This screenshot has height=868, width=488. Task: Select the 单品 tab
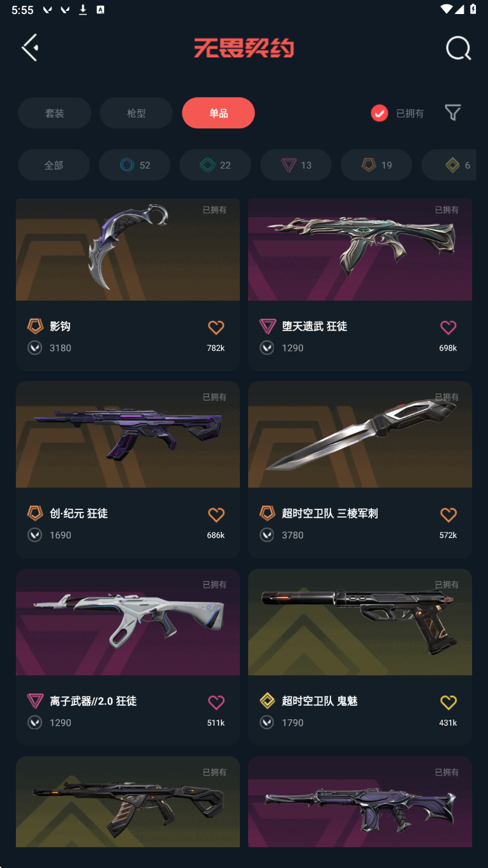(x=218, y=113)
